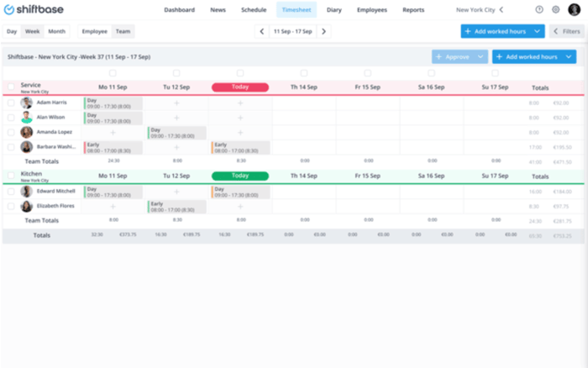This screenshot has width=588, height=368.
Task: Show the Filters panel
Action: coord(566,31)
